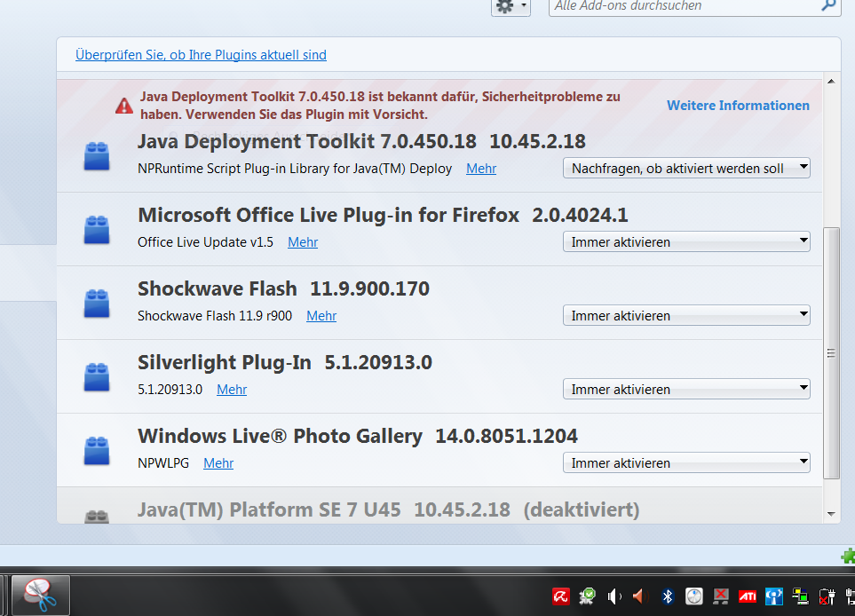Open the 'Nachfragen, ob aktiviert werden soll' dropdown
The width and height of the screenshot is (855, 616).
point(686,168)
